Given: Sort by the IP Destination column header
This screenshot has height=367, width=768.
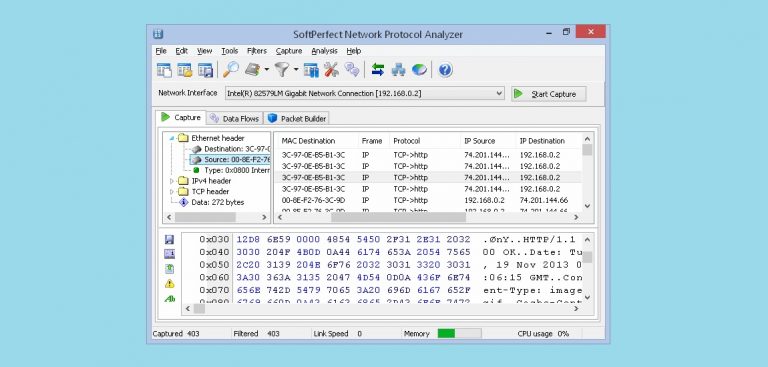Looking at the screenshot, I should [549, 141].
